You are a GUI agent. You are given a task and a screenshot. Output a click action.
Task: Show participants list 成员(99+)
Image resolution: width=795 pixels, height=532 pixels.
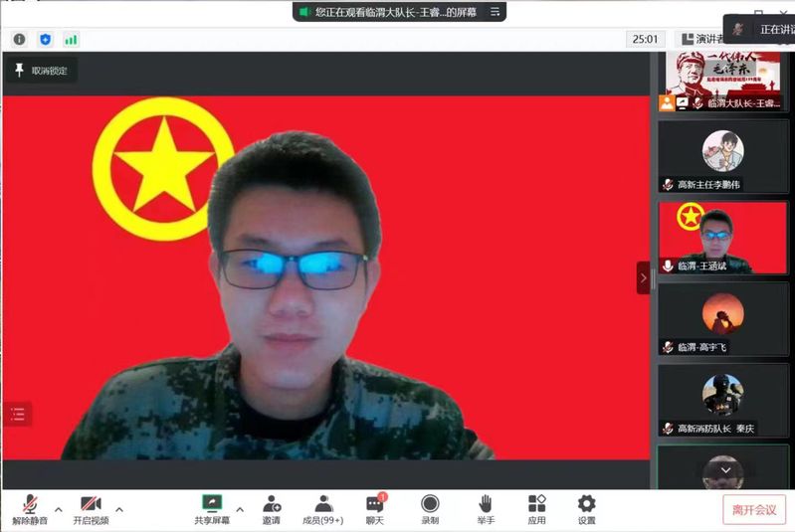[x=323, y=510]
